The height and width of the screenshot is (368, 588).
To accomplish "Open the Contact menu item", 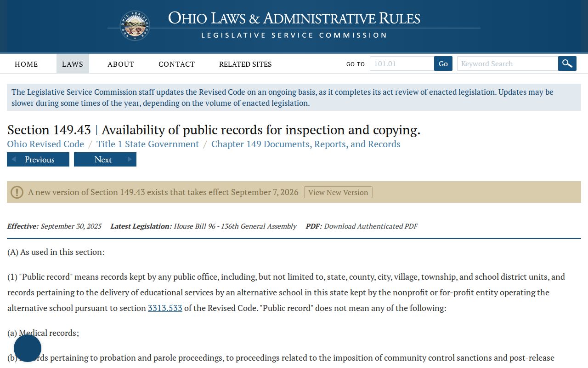I will [x=176, y=64].
